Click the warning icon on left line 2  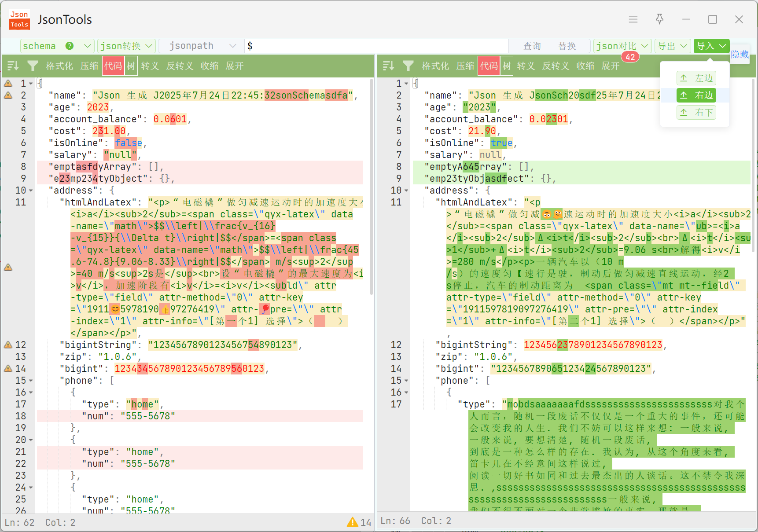(x=8, y=95)
